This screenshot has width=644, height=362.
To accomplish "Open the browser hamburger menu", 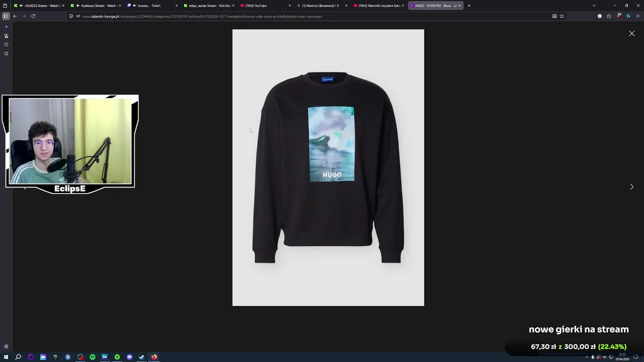I will (638, 16).
